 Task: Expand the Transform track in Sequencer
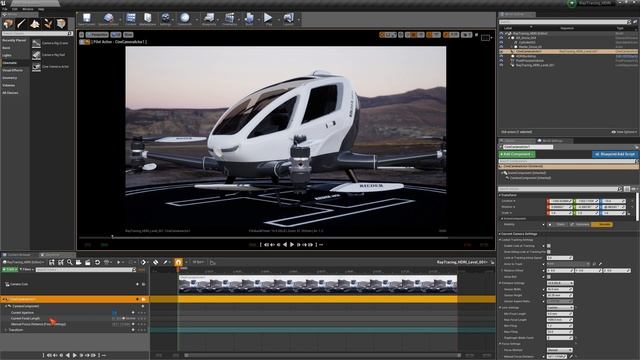(x=6, y=330)
